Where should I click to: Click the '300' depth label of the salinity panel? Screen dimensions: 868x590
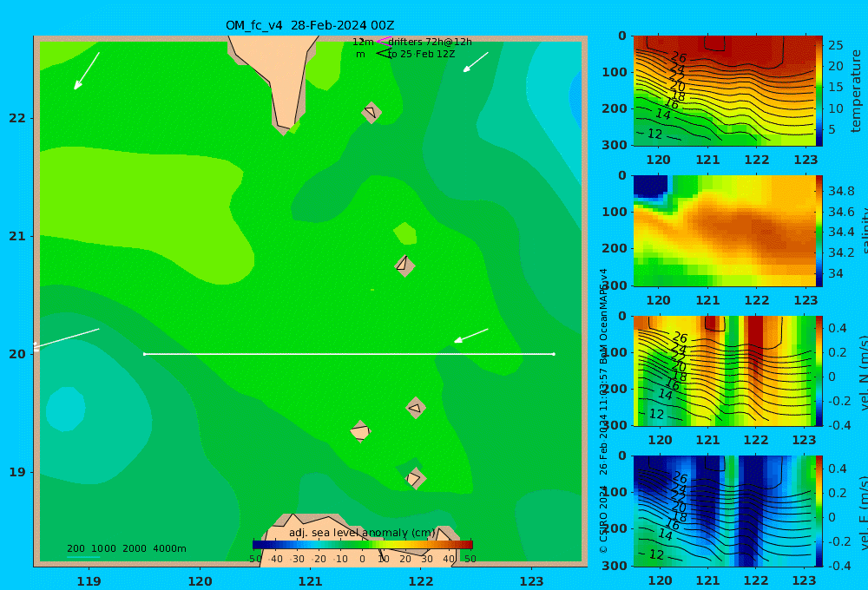[x=615, y=285]
